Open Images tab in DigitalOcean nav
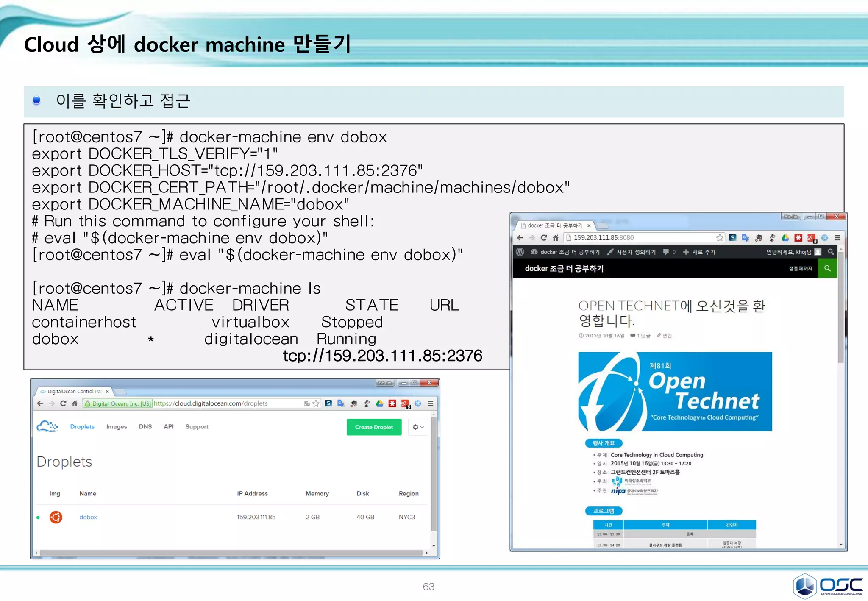 point(117,426)
